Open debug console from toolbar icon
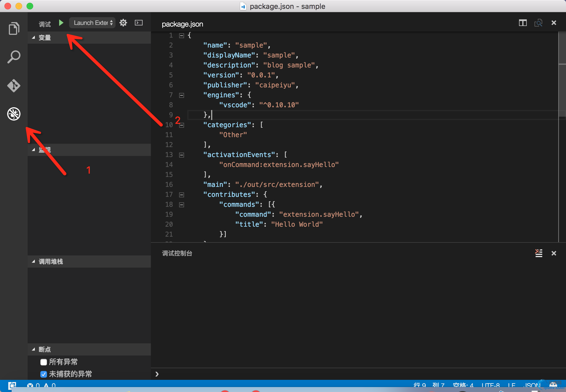This screenshot has width=566, height=392. (139, 23)
